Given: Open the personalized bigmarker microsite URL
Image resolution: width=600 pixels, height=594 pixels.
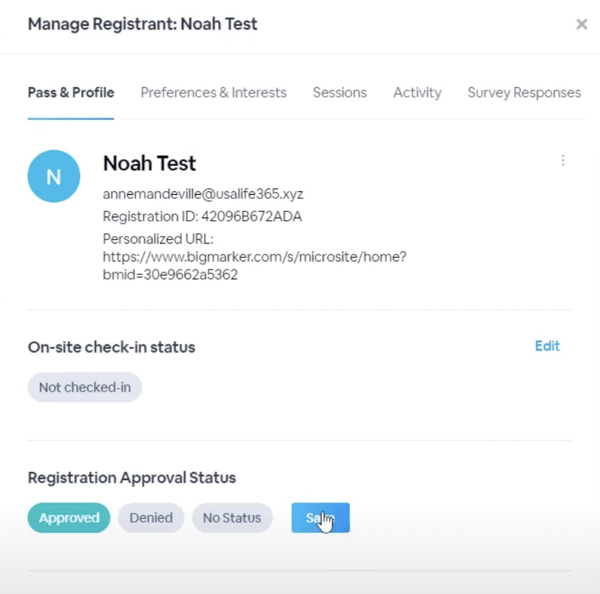Looking at the screenshot, I should tap(254, 266).
